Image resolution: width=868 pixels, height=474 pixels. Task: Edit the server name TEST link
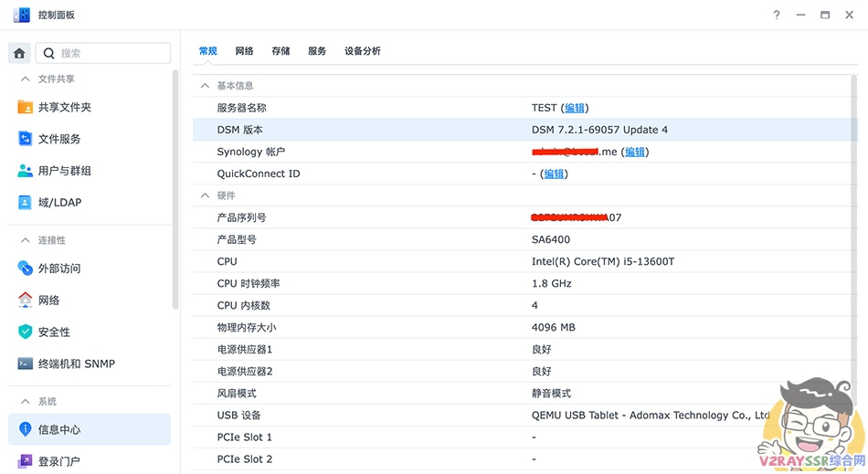(x=574, y=108)
